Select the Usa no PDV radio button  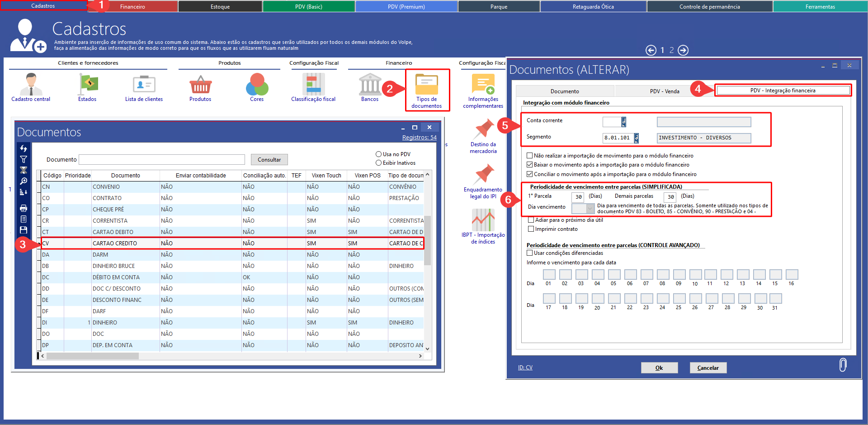click(378, 154)
